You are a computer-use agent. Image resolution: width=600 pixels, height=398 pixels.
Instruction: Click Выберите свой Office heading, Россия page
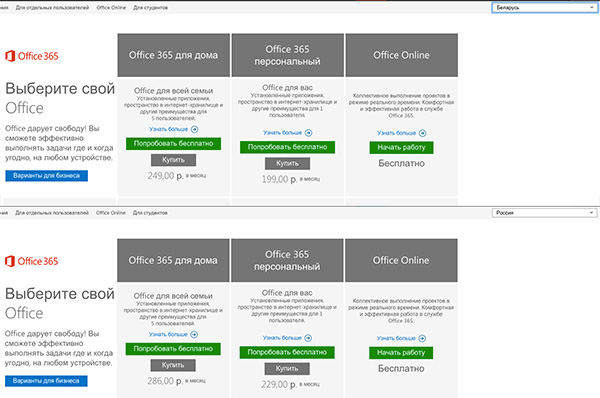point(60,303)
